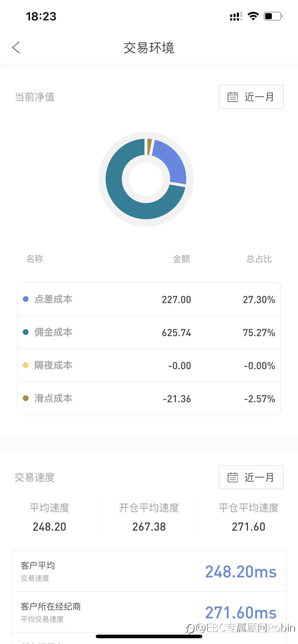Open the 近一月 date filter for 当前净值
Viewport: 298px width, 644px height.
click(251, 97)
